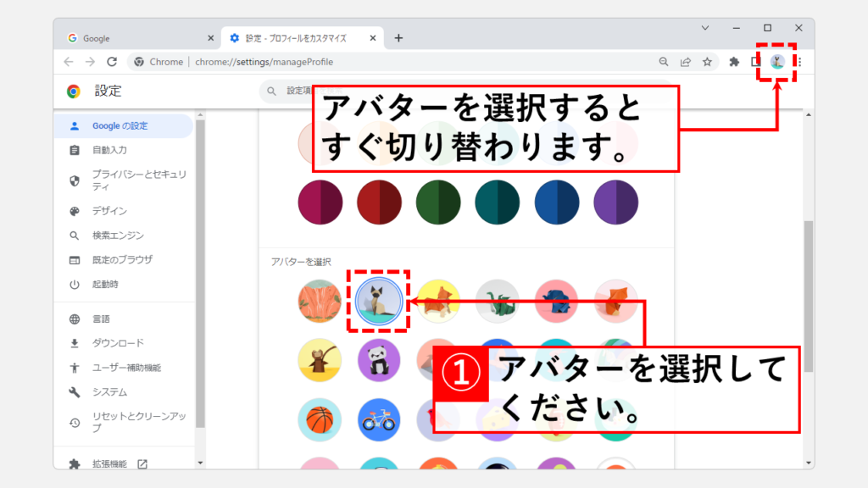Click the forward navigation arrow
This screenshot has width=868, height=488.
pos(90,62)
